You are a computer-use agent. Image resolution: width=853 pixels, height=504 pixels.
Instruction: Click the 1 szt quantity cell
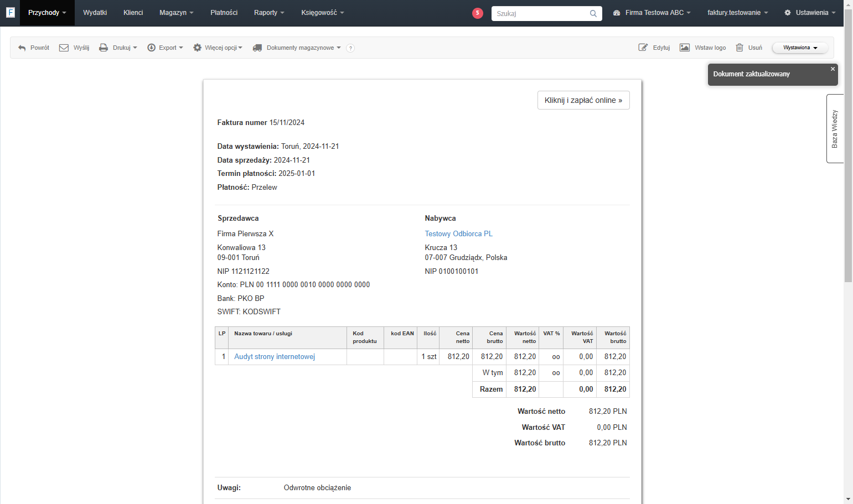pos(429,357)
